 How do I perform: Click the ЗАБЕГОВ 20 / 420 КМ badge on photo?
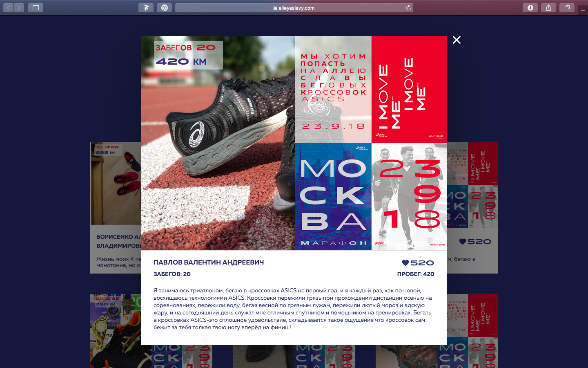pyautogui.click(x=188, y=55)
